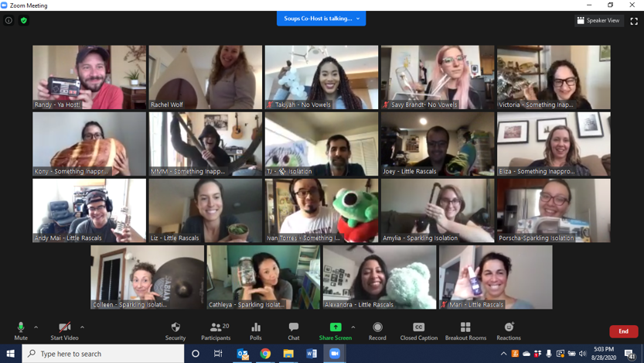This screenshot has width=644, height=363.
Task: Expand audio options arrow beside Mute
Action: [36, 327]
